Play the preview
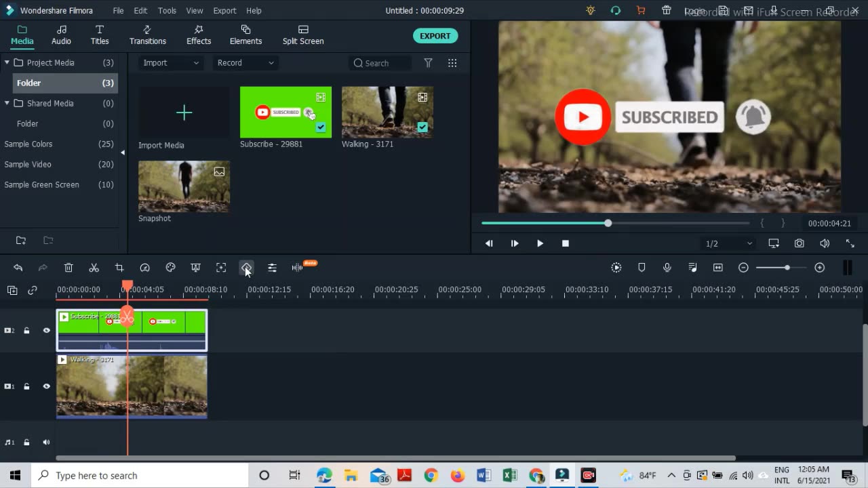 pyautogui.click(x=540, y=243)
